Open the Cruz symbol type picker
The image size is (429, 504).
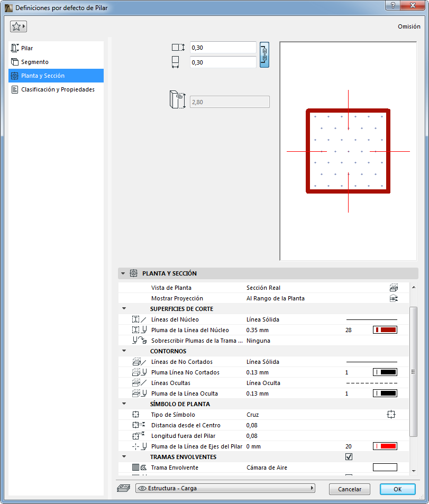click(391, 414)
